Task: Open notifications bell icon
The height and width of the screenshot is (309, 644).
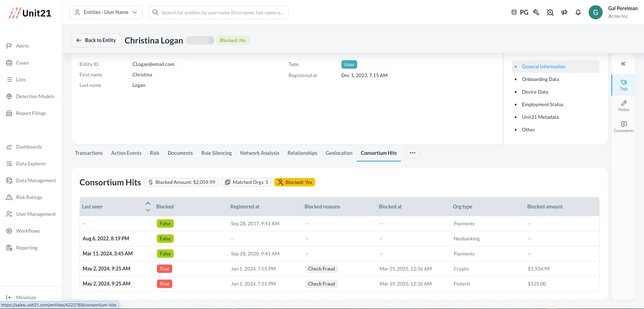Action: pos(578,12)
